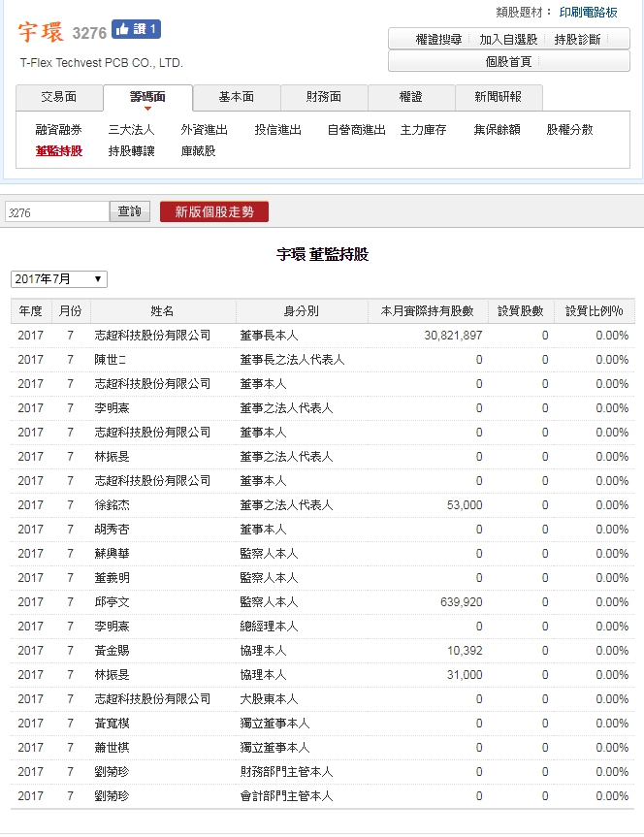The image size is (644, 837).
Task: Click the name 黃寬模
Action: point(113,724)
